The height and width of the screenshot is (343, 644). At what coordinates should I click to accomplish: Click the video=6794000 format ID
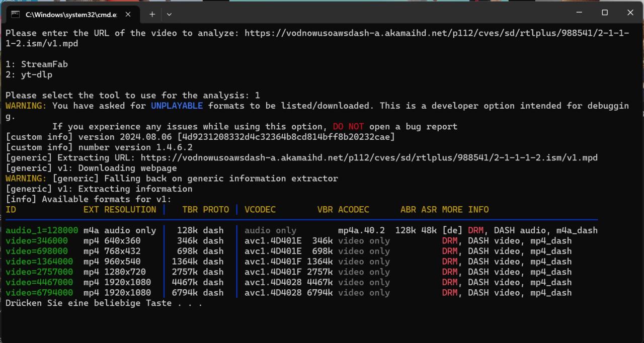tap(39, 293)
